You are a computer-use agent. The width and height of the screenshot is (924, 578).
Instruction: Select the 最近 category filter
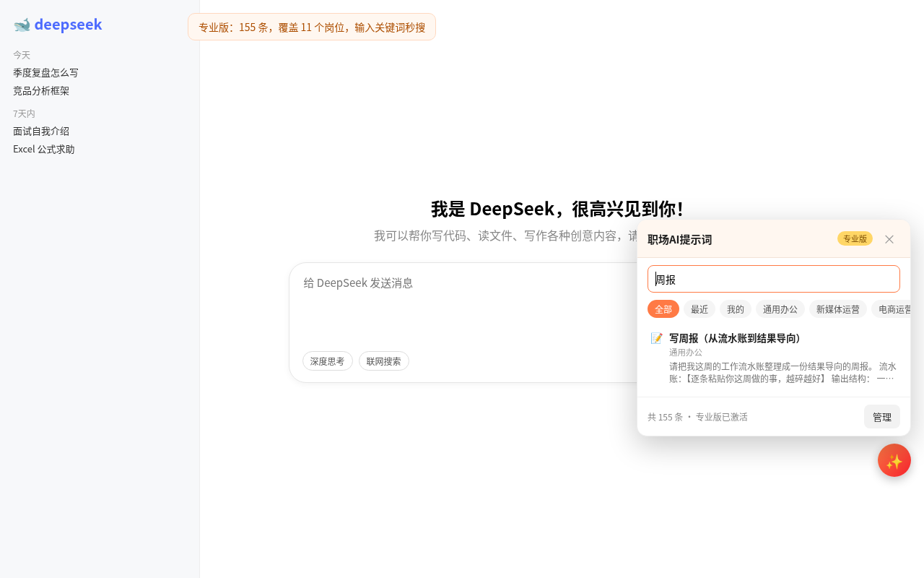tap(699, 309)
